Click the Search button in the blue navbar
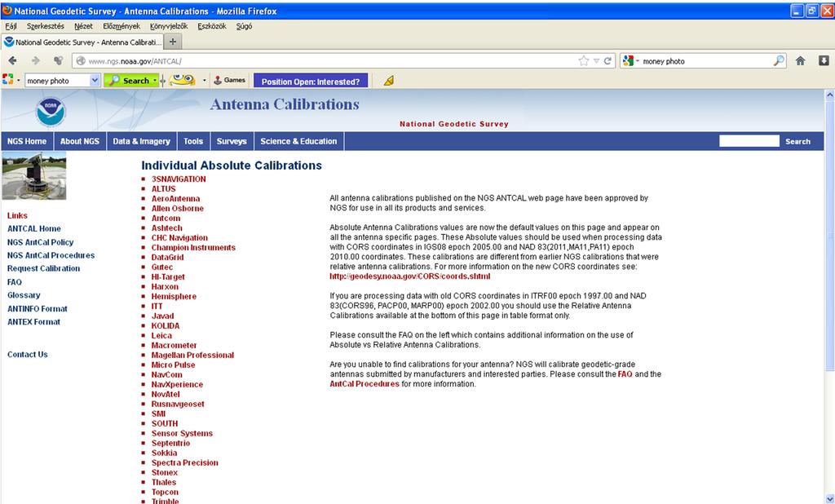The height and width of the screenshot is (504, 835). tap(797, 141)
